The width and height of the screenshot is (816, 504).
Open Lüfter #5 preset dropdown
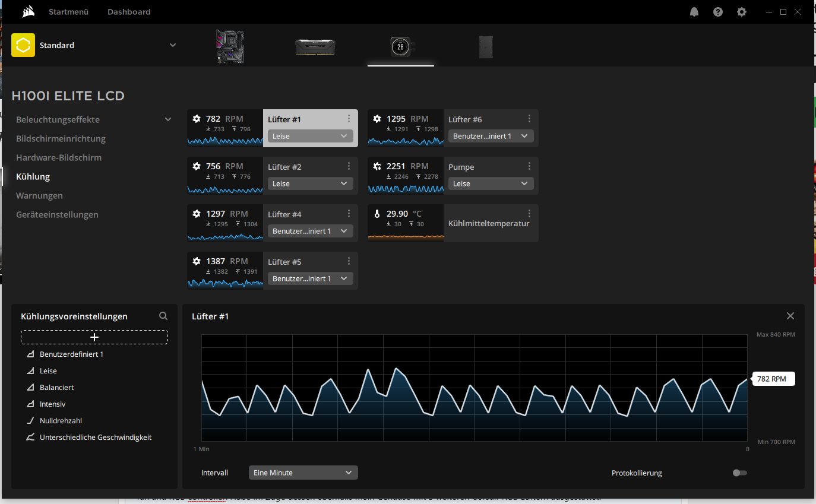point(311,278)
